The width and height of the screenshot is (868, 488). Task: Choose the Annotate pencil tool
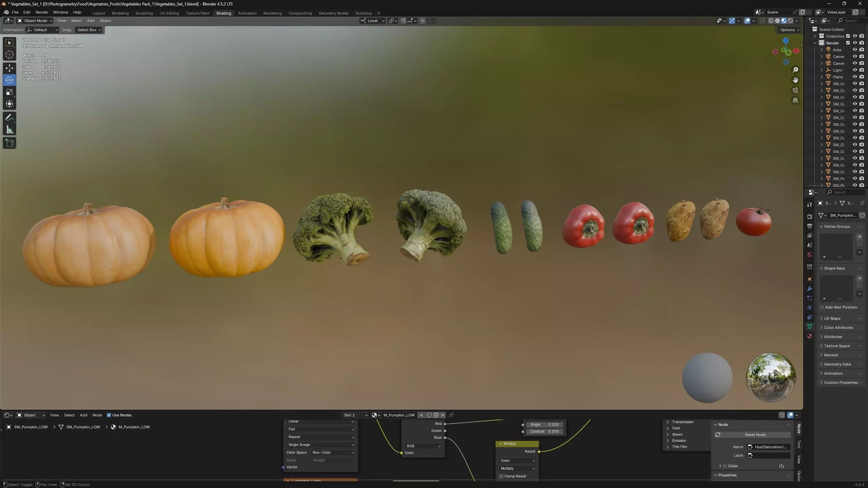(x=9, y=118)
